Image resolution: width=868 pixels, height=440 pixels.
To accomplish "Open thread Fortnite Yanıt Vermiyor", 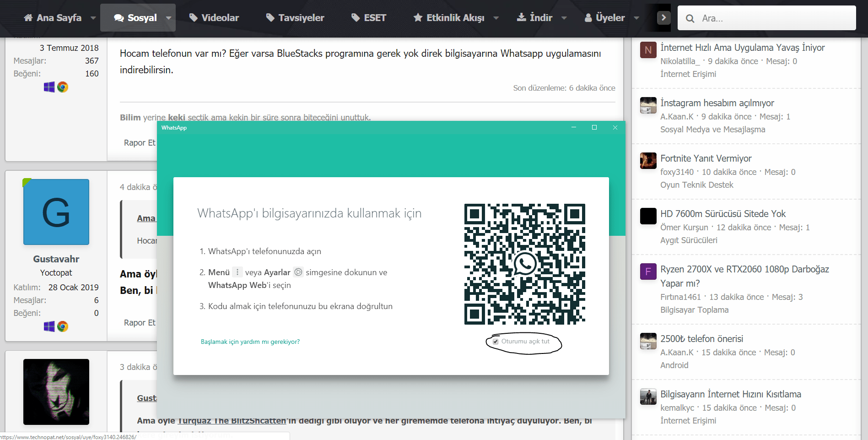I will pyautogui.click(x=706, y=158).
